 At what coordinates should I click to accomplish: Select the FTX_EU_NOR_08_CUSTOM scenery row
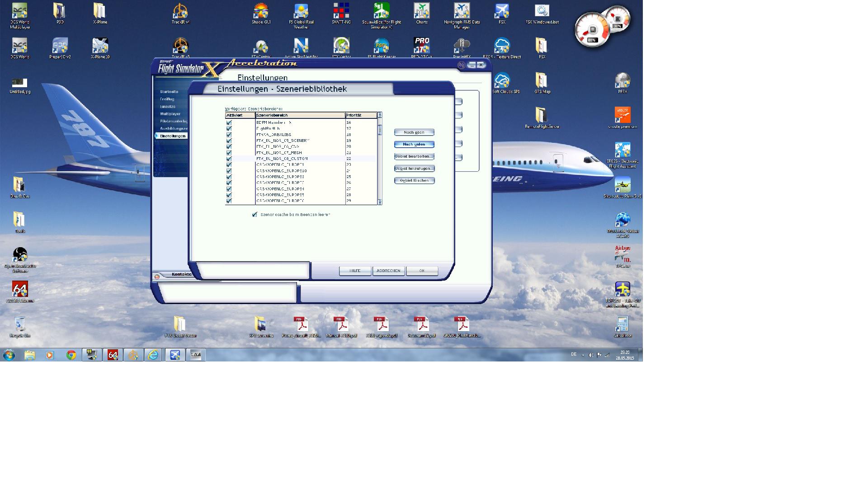point(301,159)
